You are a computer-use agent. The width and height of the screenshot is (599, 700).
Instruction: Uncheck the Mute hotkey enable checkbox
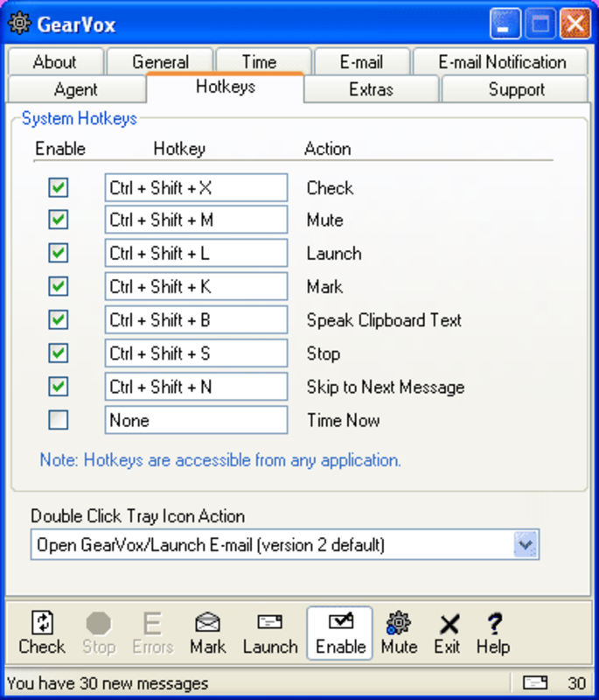coord(59,220)
